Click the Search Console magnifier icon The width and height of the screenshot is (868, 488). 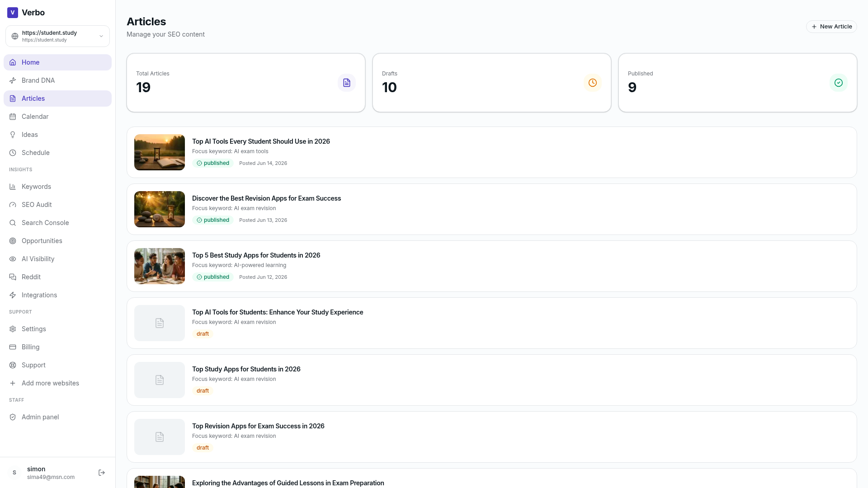click(x=13, y=223)
